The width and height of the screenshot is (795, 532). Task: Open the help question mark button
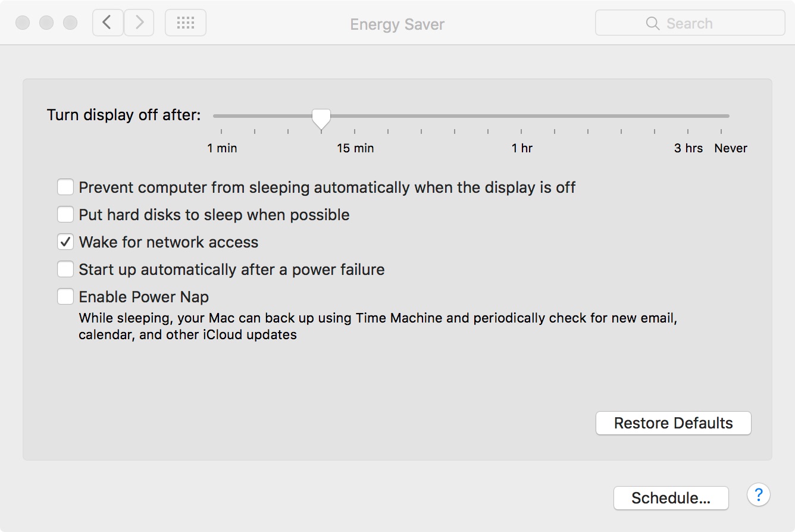(759, 495)
